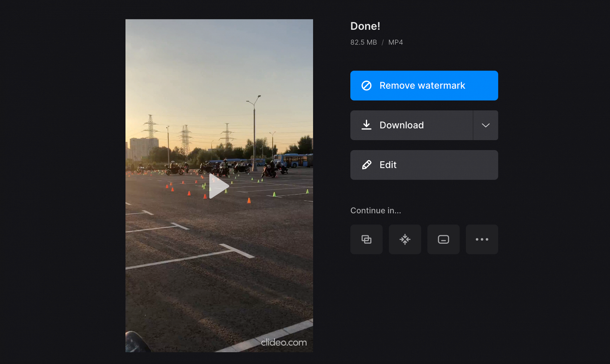Click the more-options expander next to tools
The image size is (610, 364).
tap(482, 239)
